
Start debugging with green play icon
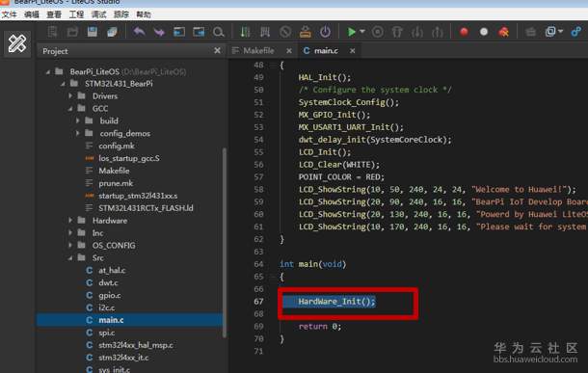click(352, 32)
